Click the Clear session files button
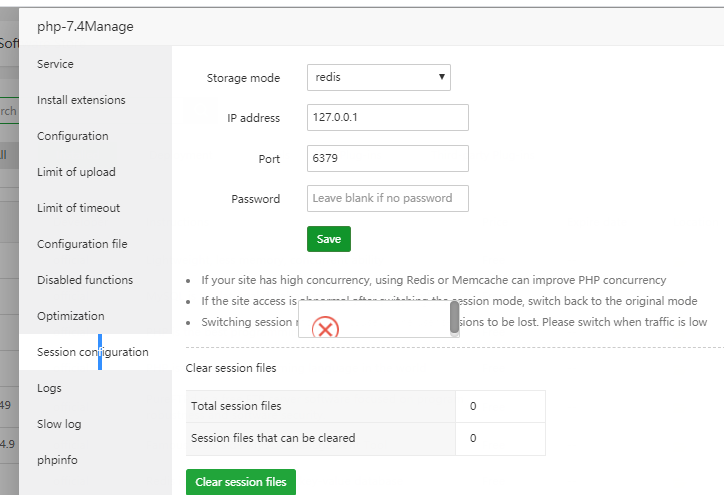The height and width of the screenshot is (495, 724). (x=241, y=482)
